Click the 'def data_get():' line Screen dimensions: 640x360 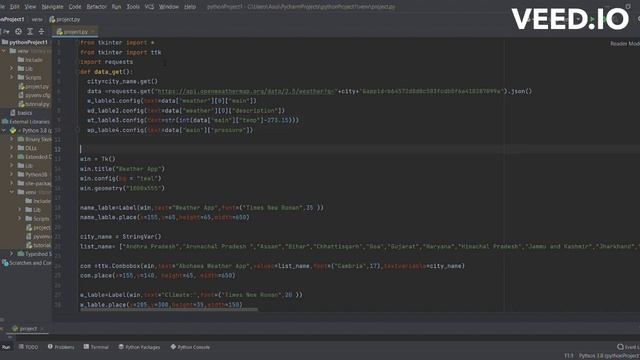(107, 72)
